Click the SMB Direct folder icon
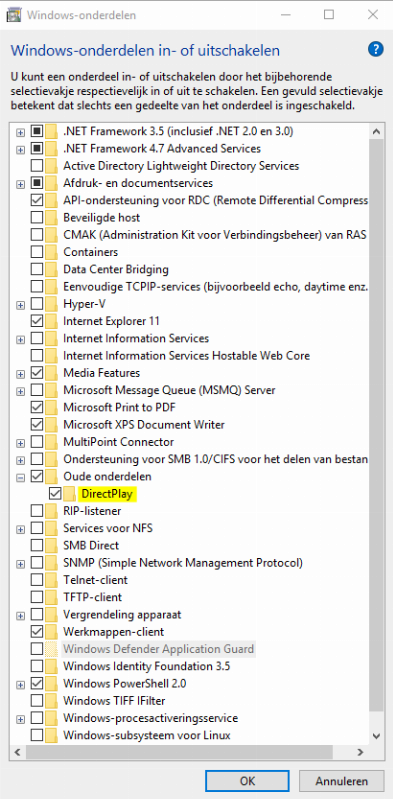393x799 pixels. point(51,545)
